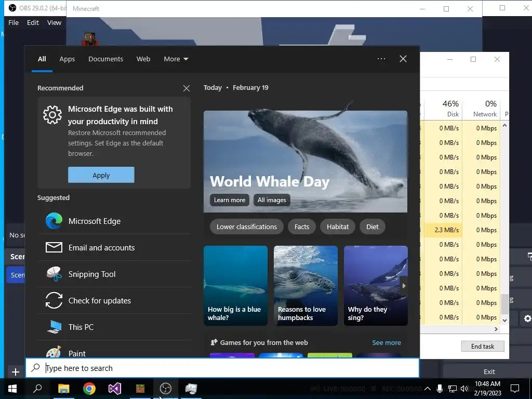Switch to the Apps search tab
The height and width of the screenshot is (399, 532).
point(67,59)
